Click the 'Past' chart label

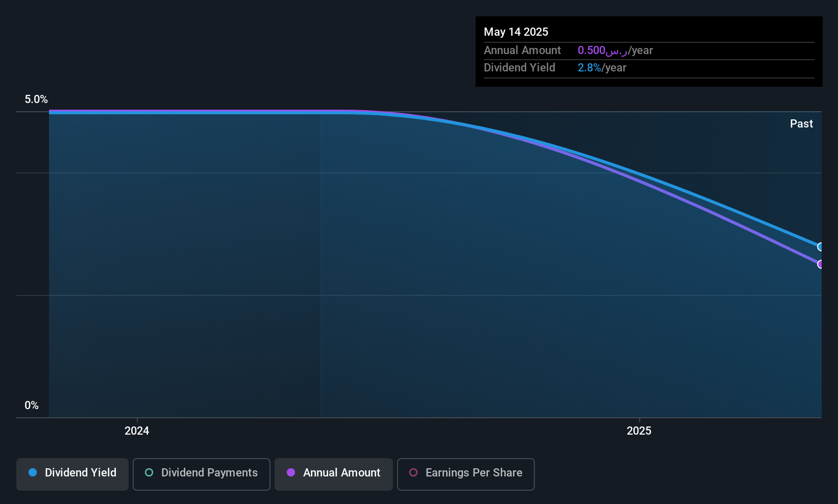[801, 124]
